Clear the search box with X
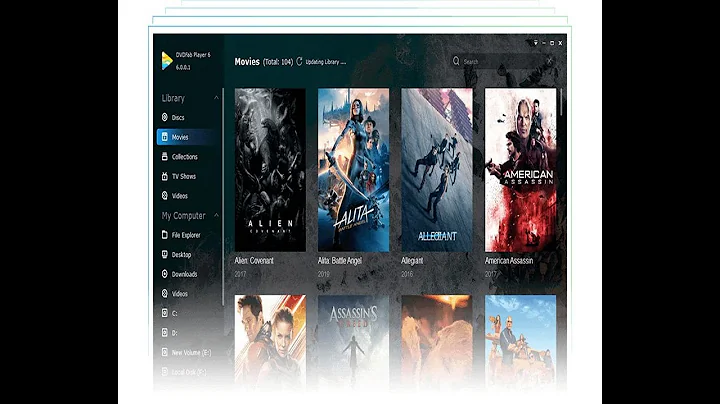This screenshot has width=720, height=404. 550,61
